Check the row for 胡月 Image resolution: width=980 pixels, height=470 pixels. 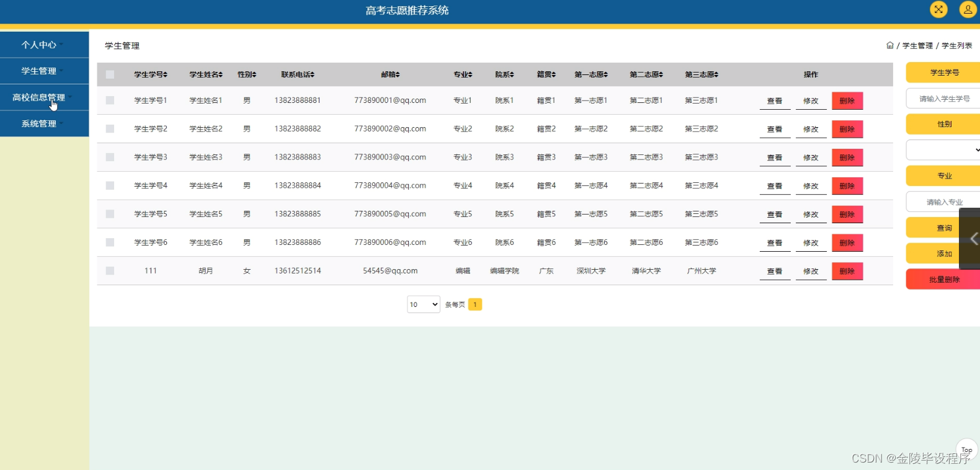110,271
